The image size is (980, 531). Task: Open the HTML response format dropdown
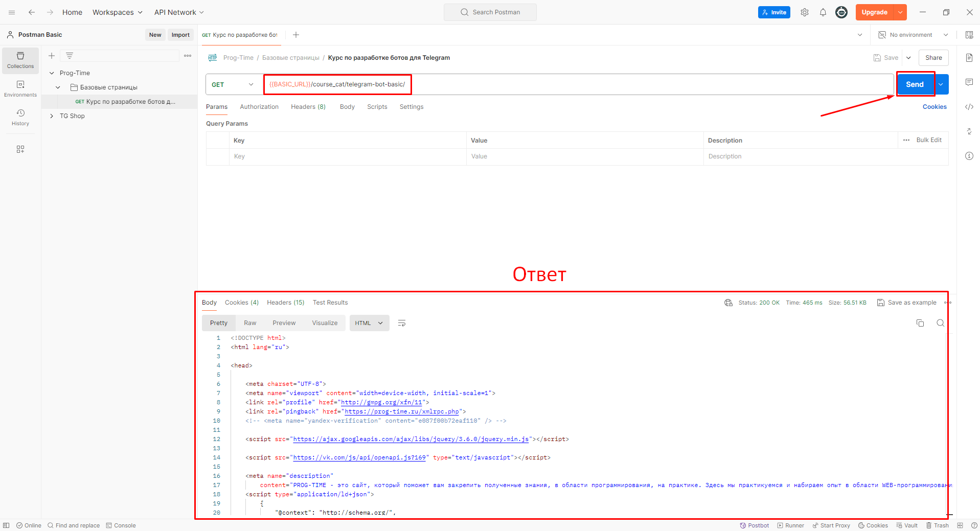pyautogui.click(x=369, y=323)
